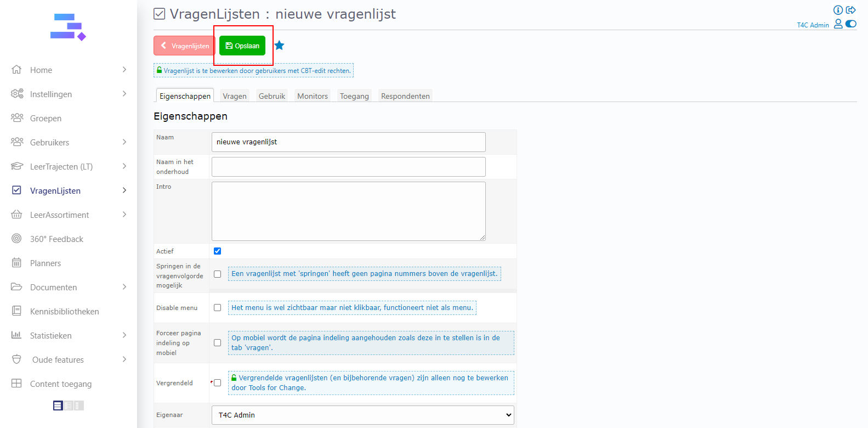Tick the Vergrendeld checkbox

[218, 383]
